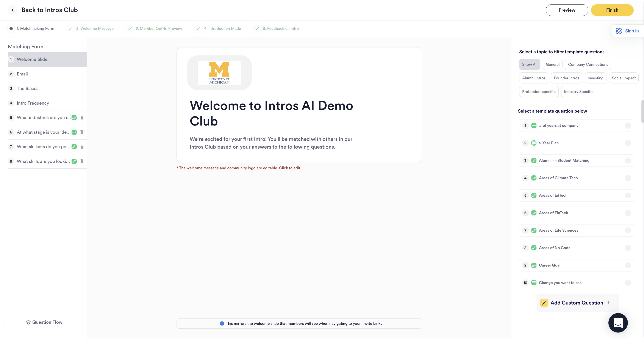This screenshot has width=644, height=339.
Task: Delete the 'What industries are you i...' question
Action: [x=82, y=118]
